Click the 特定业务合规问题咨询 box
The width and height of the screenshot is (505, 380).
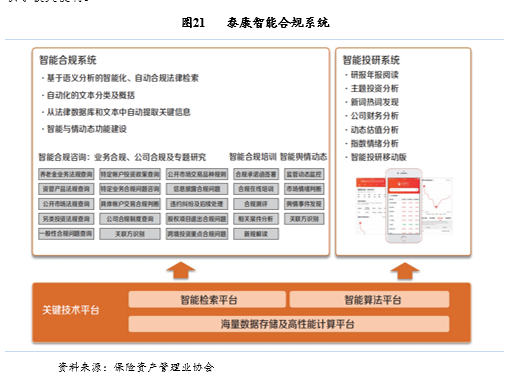point(130,189)
